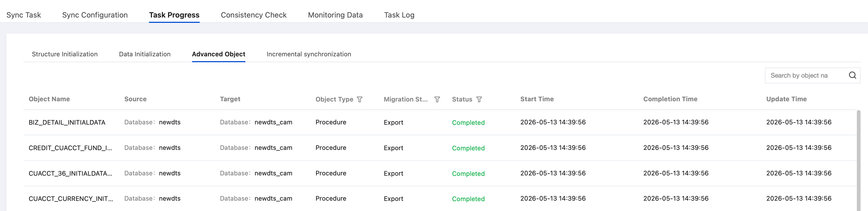Click source newdts in BIZ_DETAIL_INITIALDATA row

coord(169,122)
